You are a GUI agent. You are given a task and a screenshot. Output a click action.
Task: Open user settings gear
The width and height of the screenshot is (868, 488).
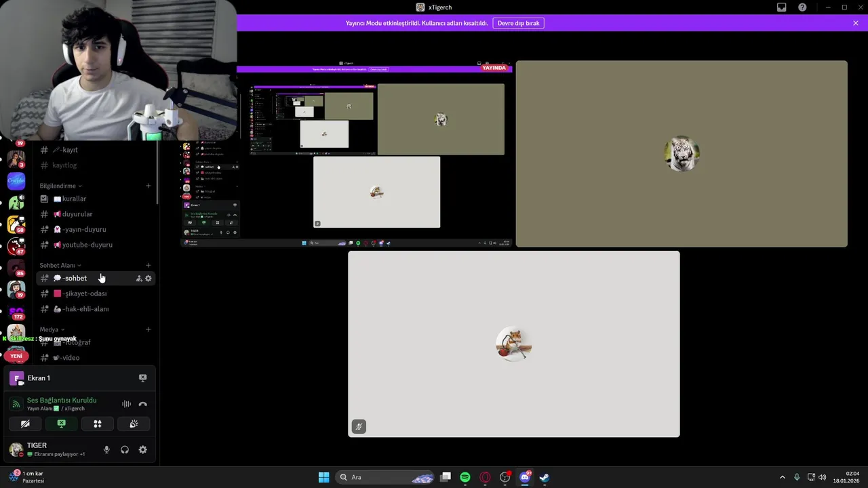point(142,450)
